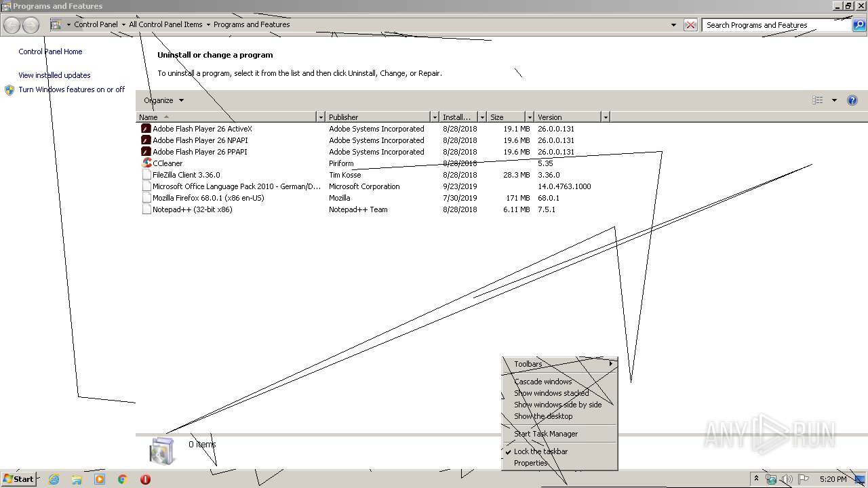Select the Mozilla Firefox 68.0.1 name
The height and width of the screenshot is (488, 868).
[208, 198]
